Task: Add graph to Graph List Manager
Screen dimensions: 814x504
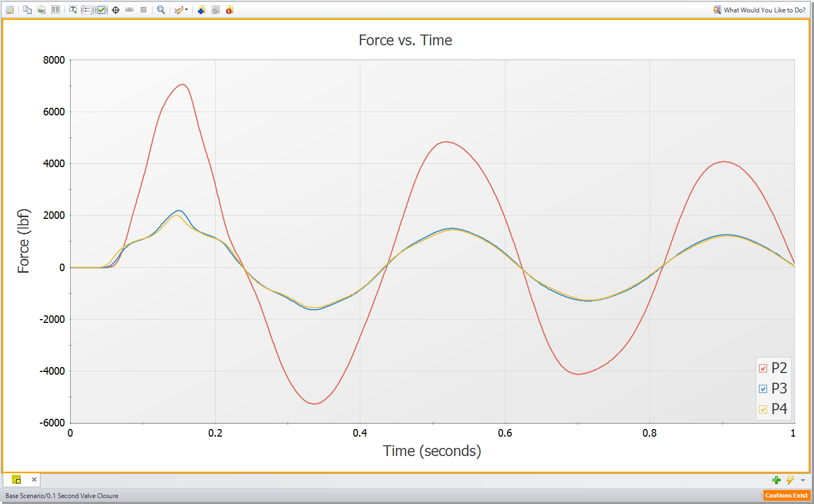Action: pos(201,9)
